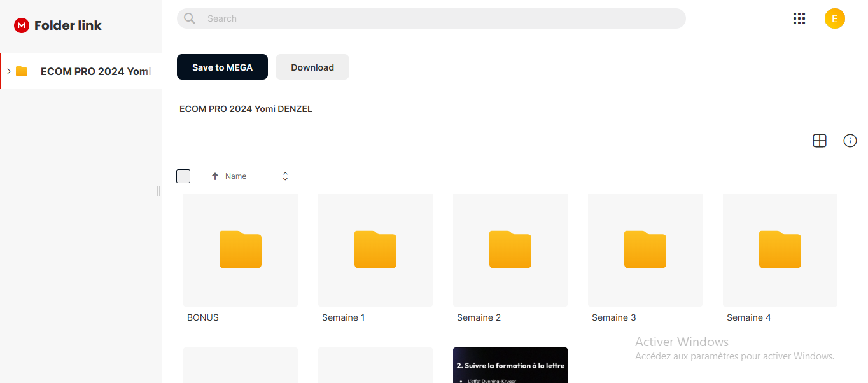Open the Semaine 3 folder icon
Screen dimensions: 868x383
(645, 249)
